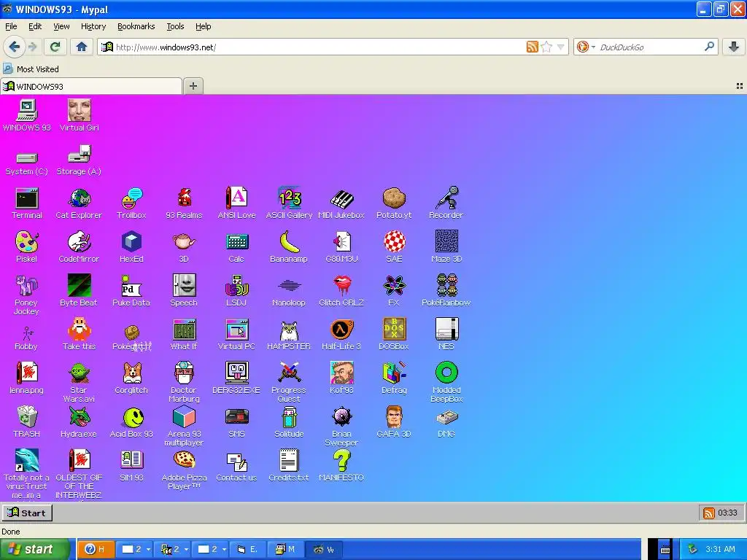This screenshot has width=747, height=560.
Task: Launch Solitude card icon
Action: pyautogui.click(x=289, y=421)
